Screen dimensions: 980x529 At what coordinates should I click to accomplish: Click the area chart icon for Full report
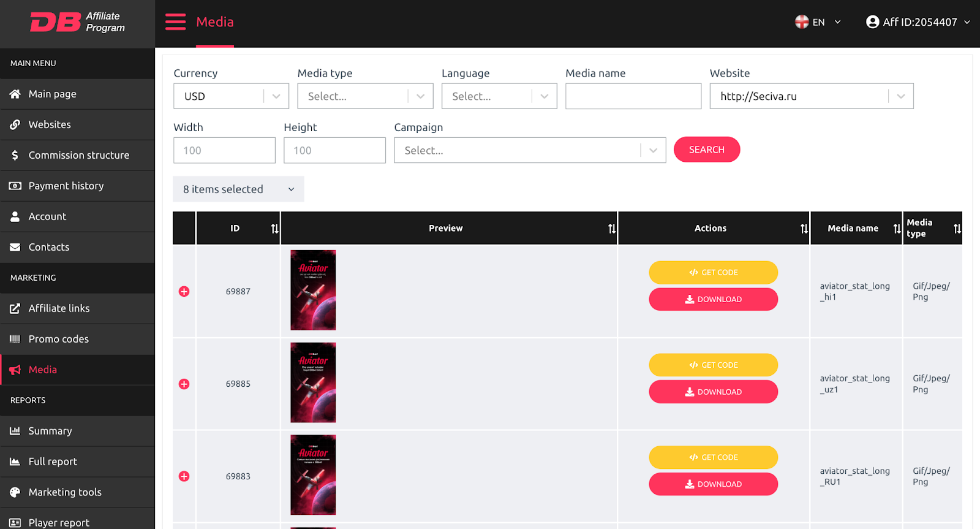15,462
